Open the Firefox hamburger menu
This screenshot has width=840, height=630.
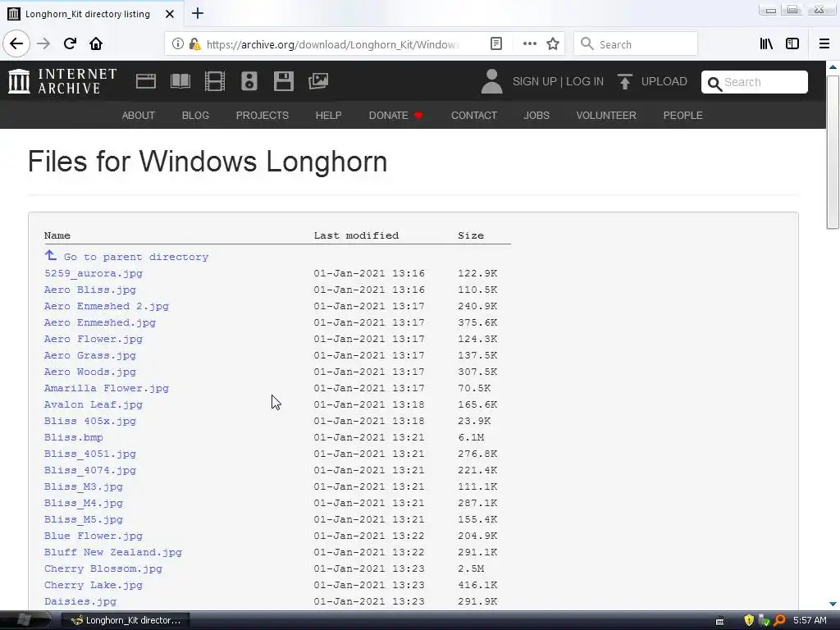[824, 44]
